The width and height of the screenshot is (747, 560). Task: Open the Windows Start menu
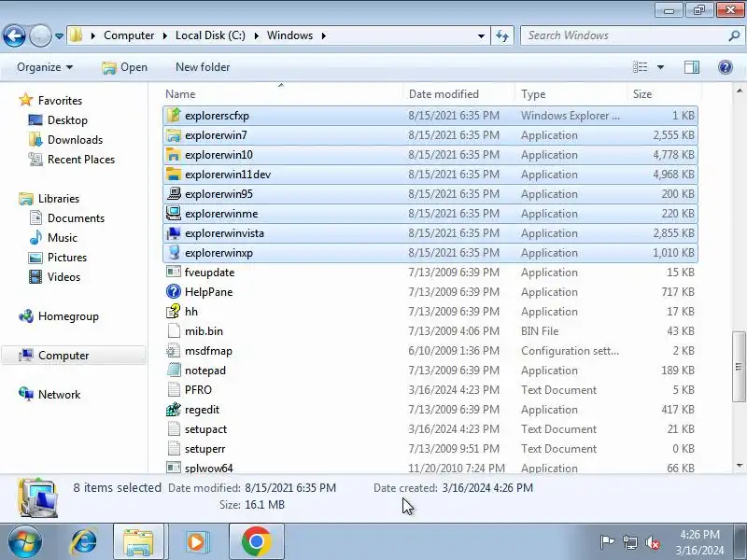click(x=25, y=541)
